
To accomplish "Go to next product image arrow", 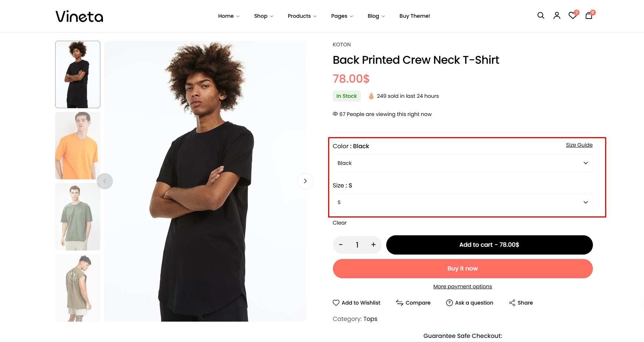I will [x=305, y=181].
